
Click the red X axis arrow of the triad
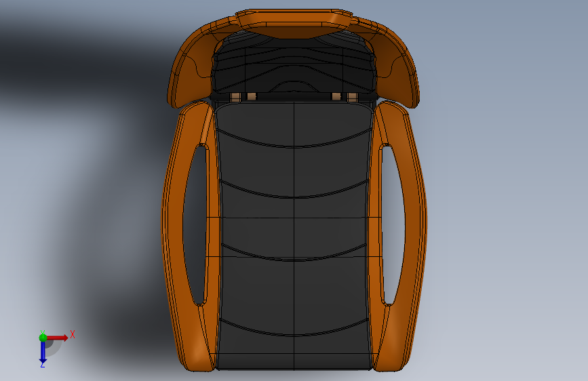tap(57, 338)
